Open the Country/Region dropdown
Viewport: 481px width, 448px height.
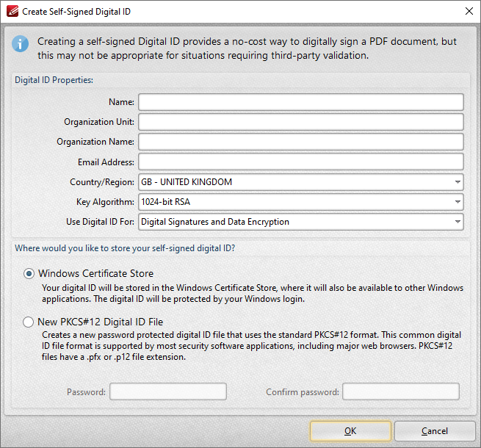click(300, 182)
